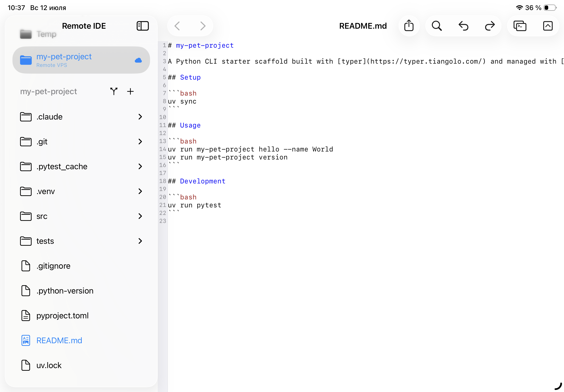Tap the battery indicator icon
Screen dimensions: 564x392
pyautogui.click(x=550, y=8)
